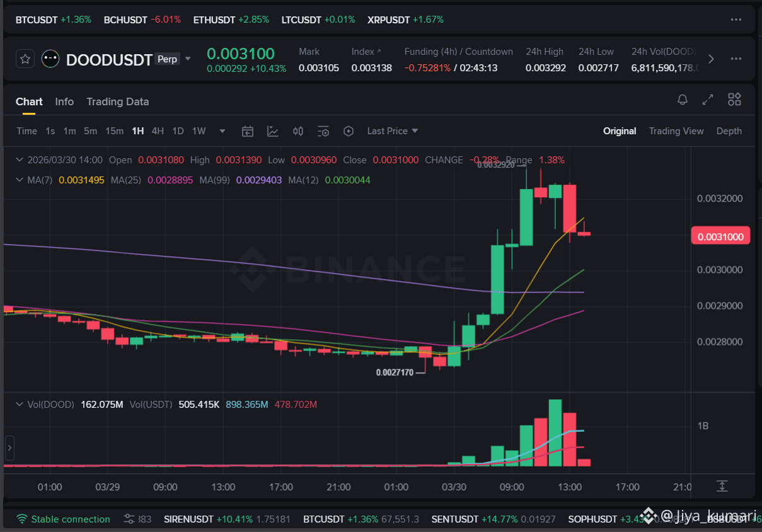Switch to the Chart tab
This screenshot has height=532, width=762.
(29, 101)
